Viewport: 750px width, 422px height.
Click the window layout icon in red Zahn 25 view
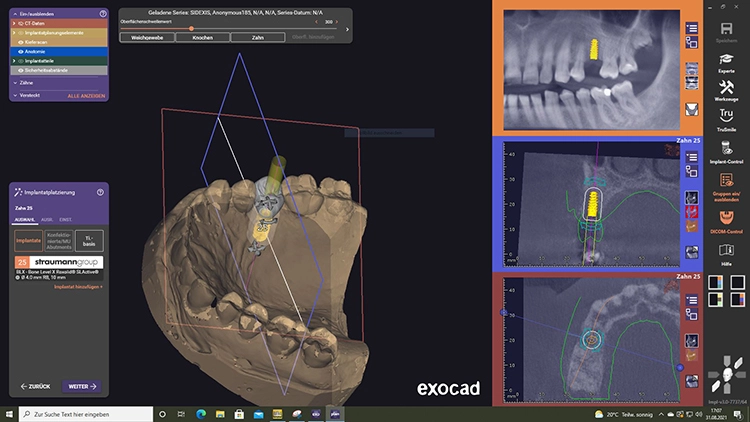coord(692,314)
